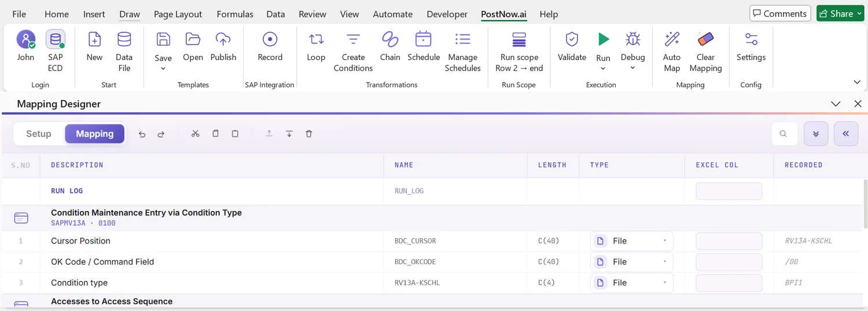Select the PostNow.ai tab
This screenshot has height=311, width=868.
(x=504, y=14)
